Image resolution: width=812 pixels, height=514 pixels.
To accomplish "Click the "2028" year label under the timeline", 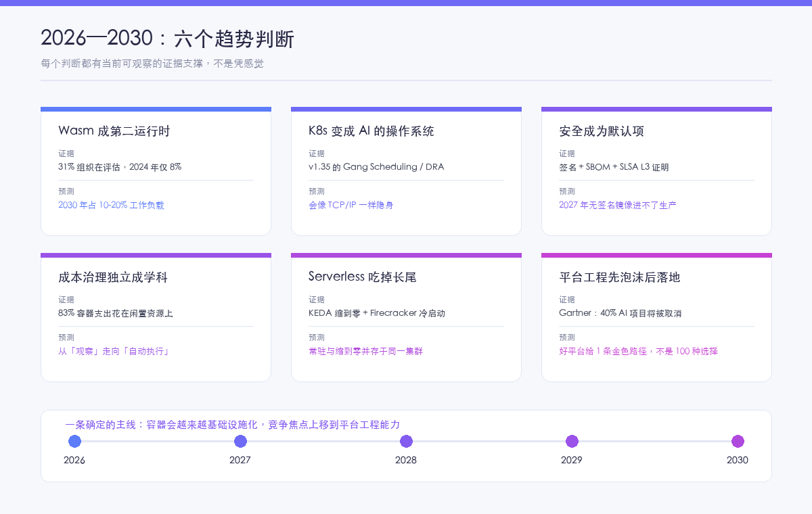I will tap(406, 460).
